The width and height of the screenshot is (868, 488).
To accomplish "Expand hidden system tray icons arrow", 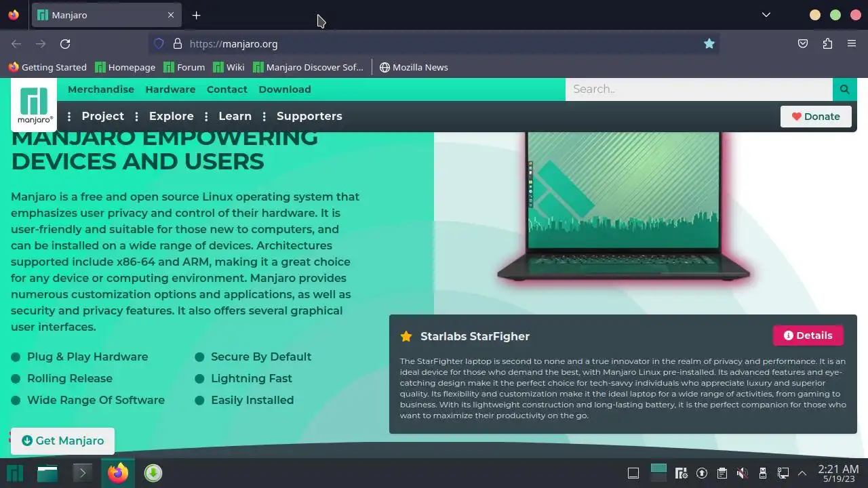I will pyautogui.click(x=802, y=473).
